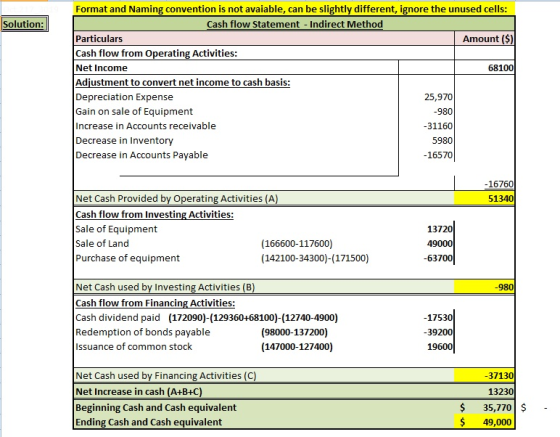Select the value -16570
Viewport: 560px width, 437px height.
(438, 155)
